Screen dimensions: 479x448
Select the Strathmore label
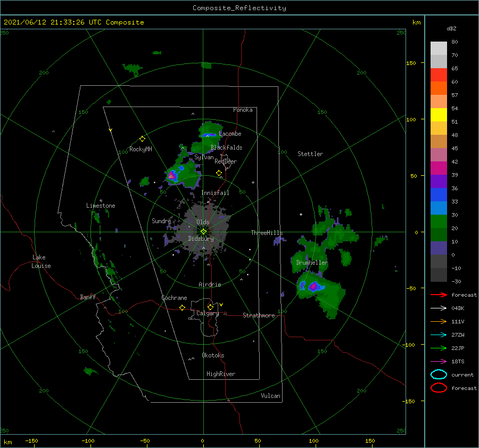tap(259, 315)
